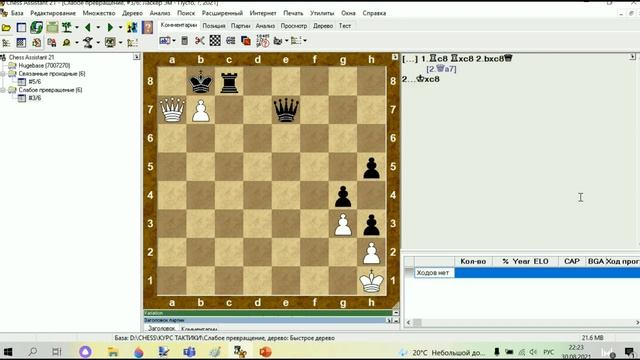Open Microsoft Teams from the taskbar

pos(189,351)
